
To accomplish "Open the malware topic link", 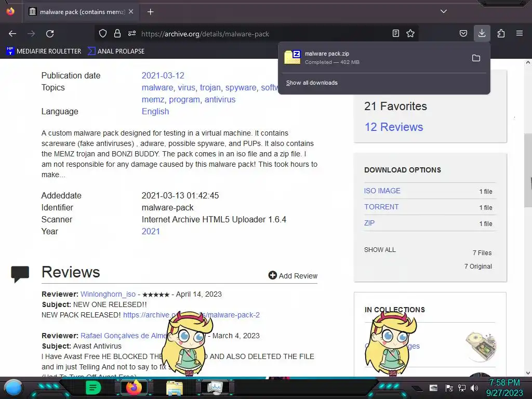I will pos(157,87).
